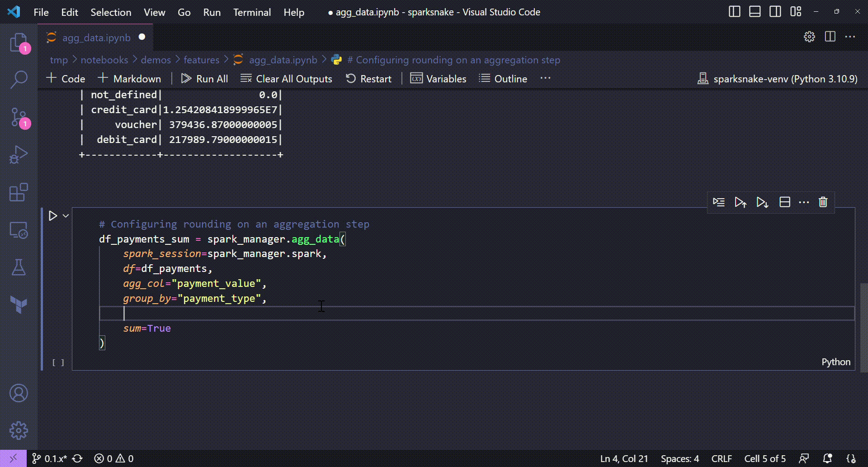Open the Go menu
The height and width of the screenshot is (467, 868).
(184, 12)
